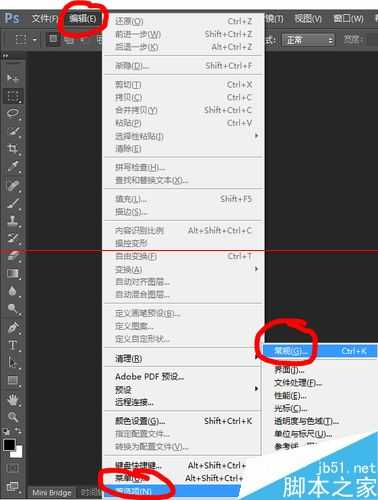The height and width of the screenshot is (500, 378).
Task: Select the Hand tool
Action: (x=13, y=399)
